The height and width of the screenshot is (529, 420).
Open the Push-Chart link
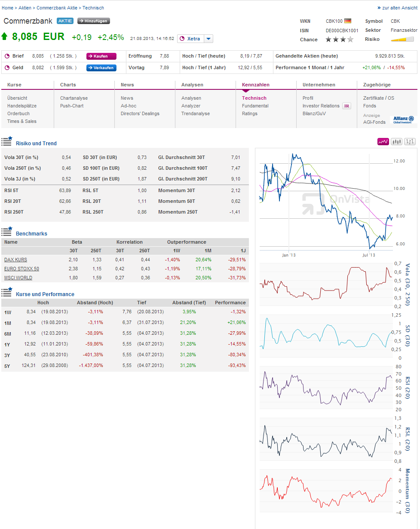[72, 106]
